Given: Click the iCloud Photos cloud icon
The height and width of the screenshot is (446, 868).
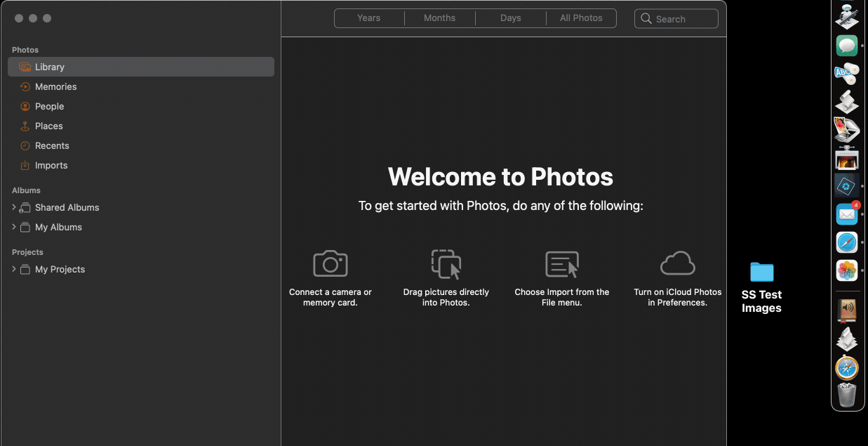Looking at the screenshot, I should [678, 263].
